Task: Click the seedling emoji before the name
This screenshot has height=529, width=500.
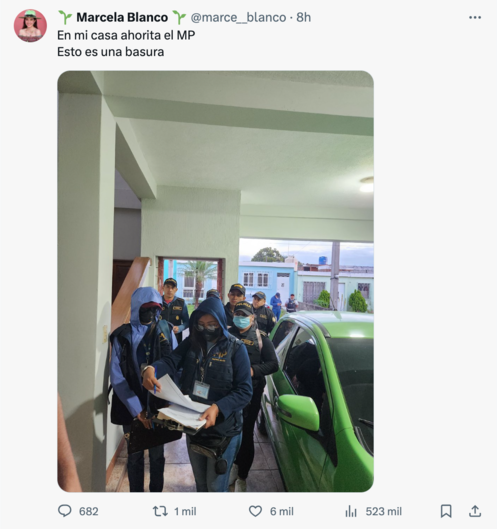Action: (x=65, y=18)
